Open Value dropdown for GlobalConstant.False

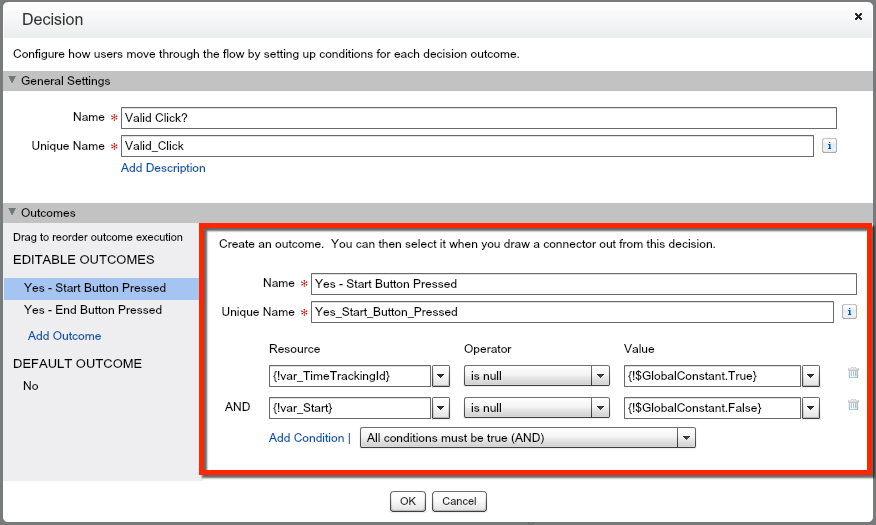(x=810, y=408)
